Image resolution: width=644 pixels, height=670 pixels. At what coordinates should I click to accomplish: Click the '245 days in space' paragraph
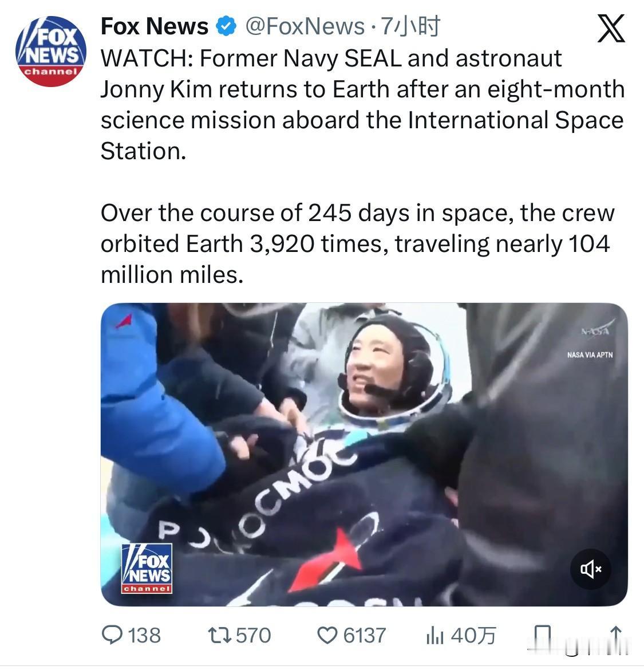357,243
